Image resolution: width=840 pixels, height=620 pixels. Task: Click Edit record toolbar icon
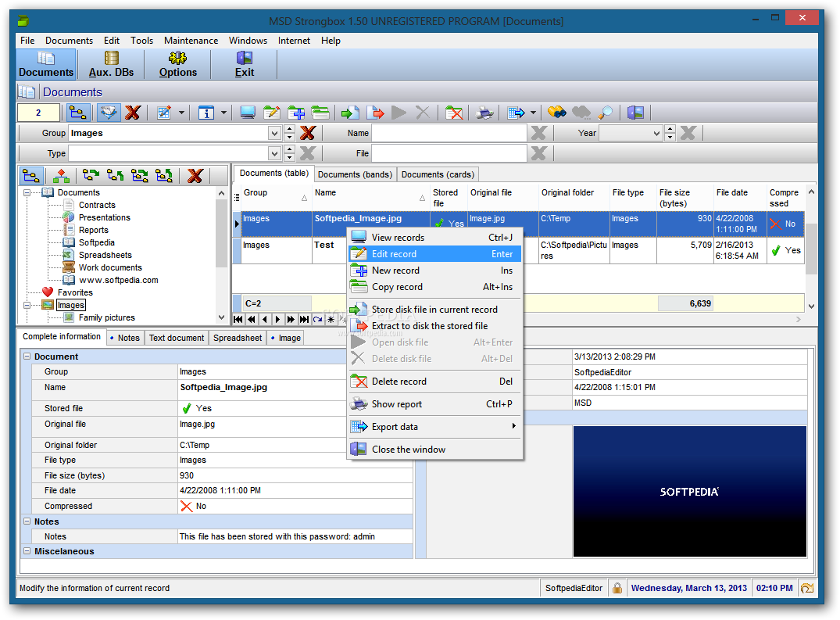[x=272, y=113]
